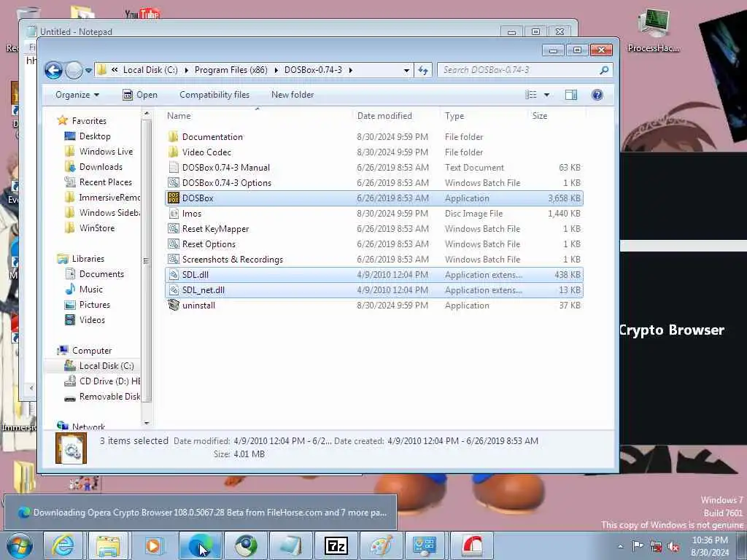This screenshot has width=747, height=560.
Task: Click the blue Help icon
Action: [x=597, y=95]
